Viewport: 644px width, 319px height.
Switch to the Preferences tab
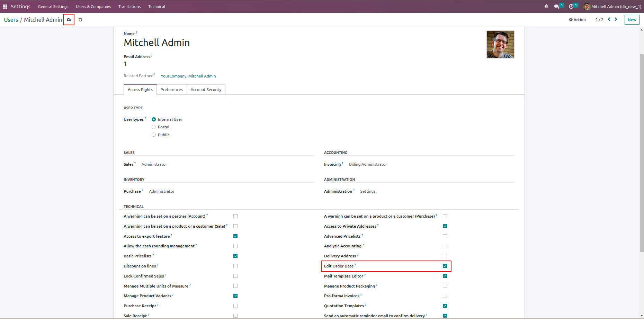[171, 90]
